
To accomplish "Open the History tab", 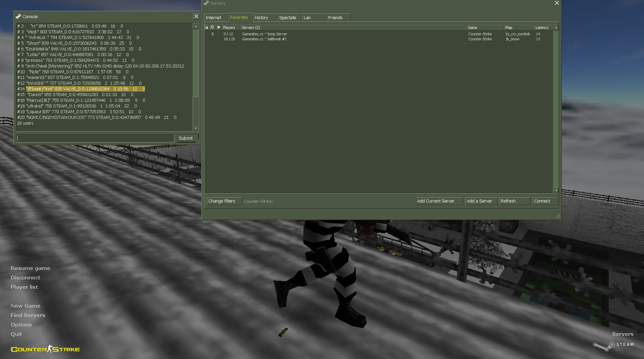I will tap(265, 18).
